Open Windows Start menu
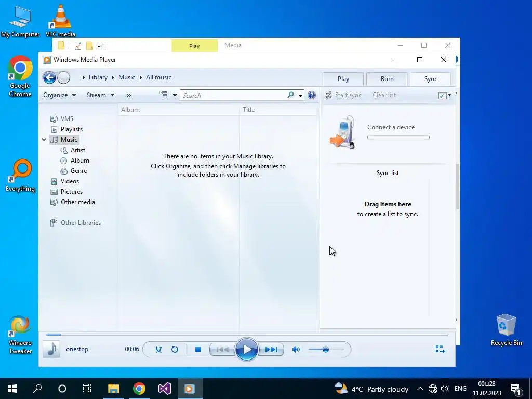 point(12,389)
